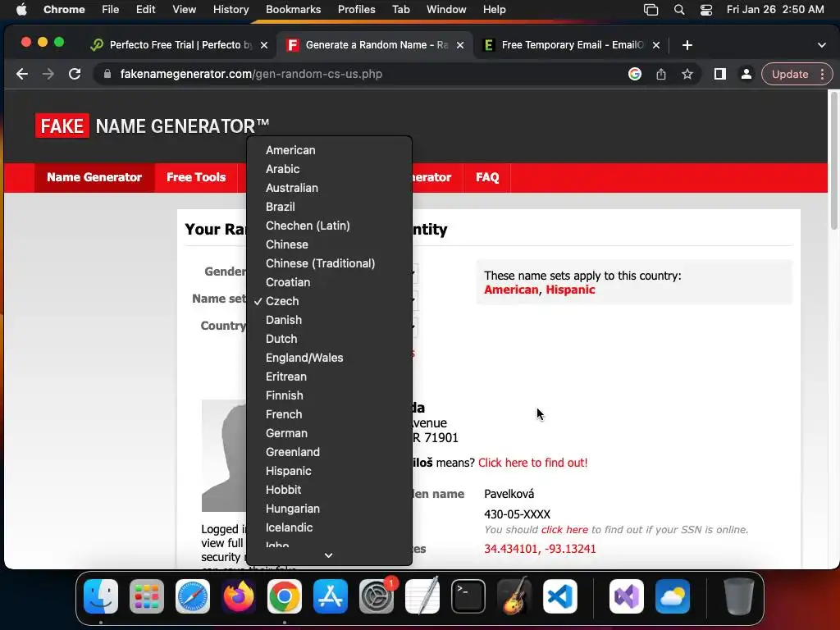Open the Apple menu
The image size is (840, 630).
pos(21,10)
